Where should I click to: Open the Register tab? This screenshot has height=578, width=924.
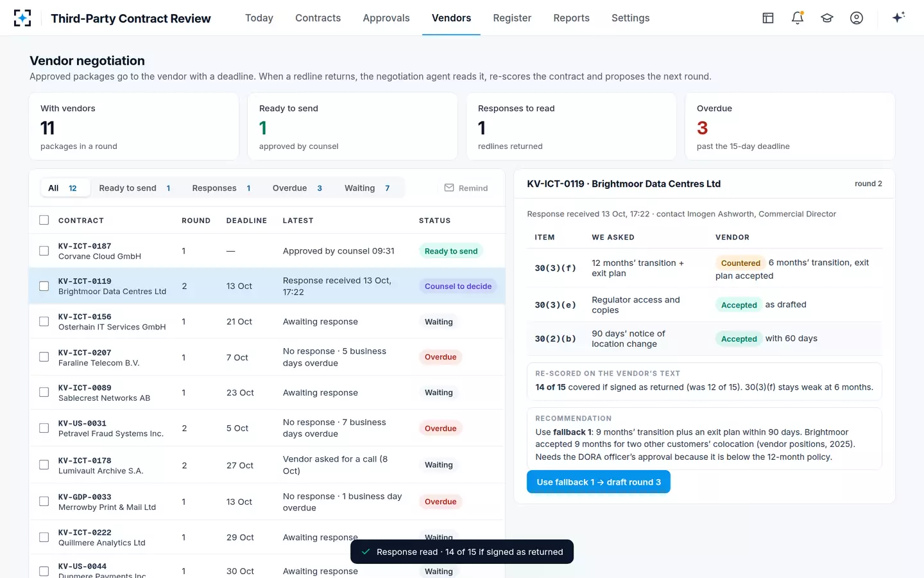(512, 18)
